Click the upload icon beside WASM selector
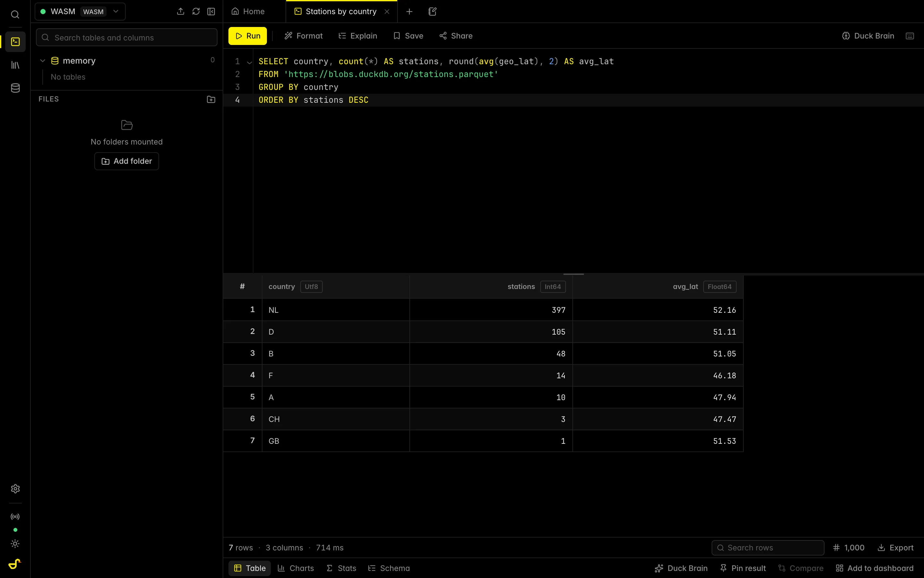The image size is (924, 578). 181,12
